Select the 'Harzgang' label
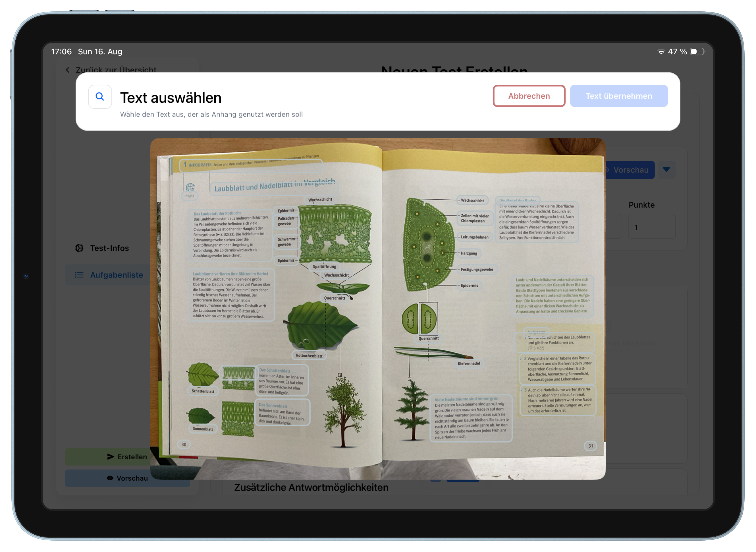Image resolution: width=756 pixels, height=552 pixels. (x=469, y=253)
